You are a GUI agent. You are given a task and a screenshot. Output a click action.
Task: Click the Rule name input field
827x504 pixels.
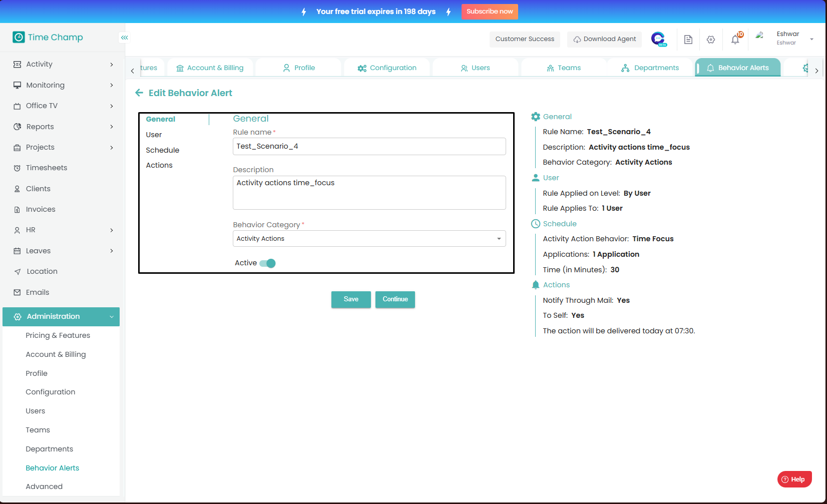click(x=369, y=147)
